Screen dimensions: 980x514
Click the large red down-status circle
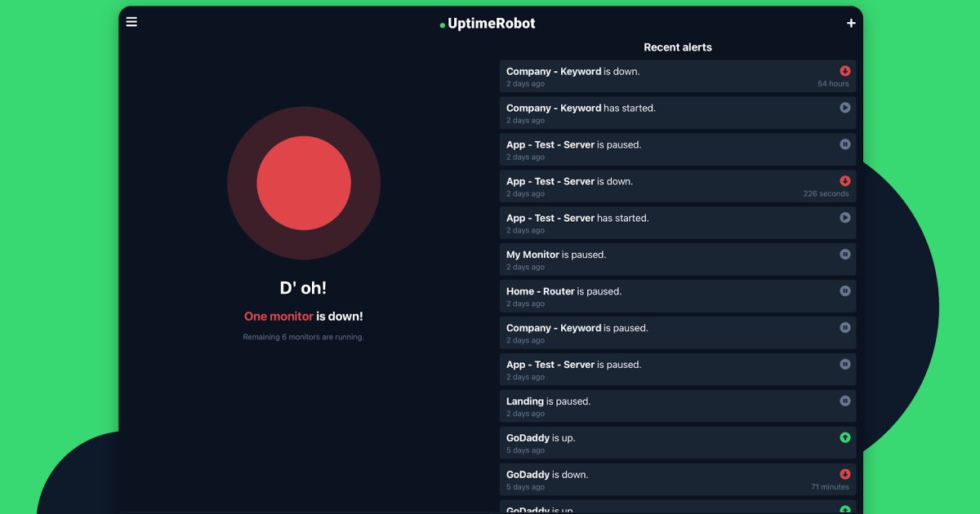coord(304,183)
